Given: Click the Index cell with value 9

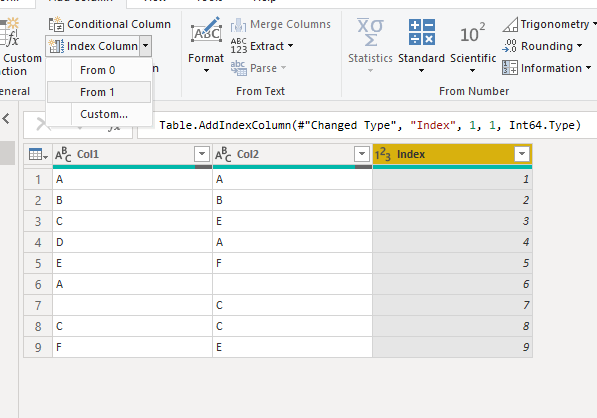Looking at the screenshot, I should coord(452,347).
